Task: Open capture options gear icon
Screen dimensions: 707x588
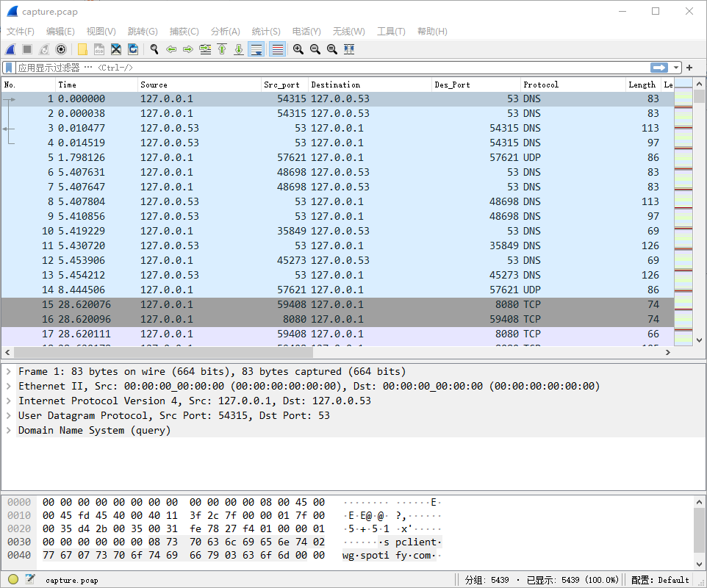Action: (x=61, y=49)
